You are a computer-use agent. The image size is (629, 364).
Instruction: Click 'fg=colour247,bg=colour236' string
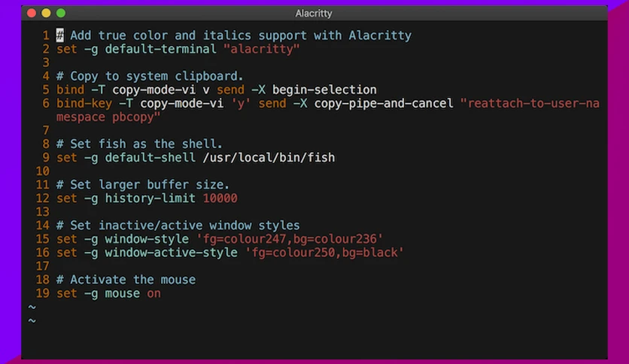point(290,239)
